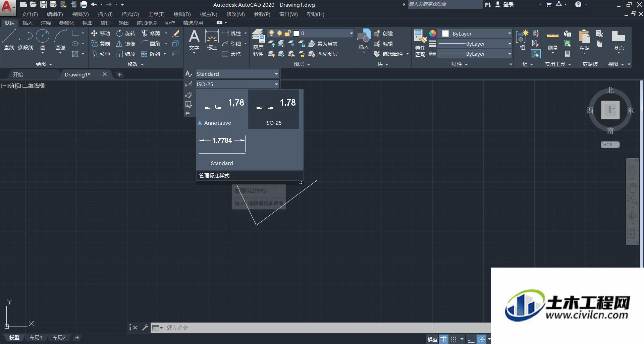
Task: Toggle the grid display in status bar
Action: (443, 339)
